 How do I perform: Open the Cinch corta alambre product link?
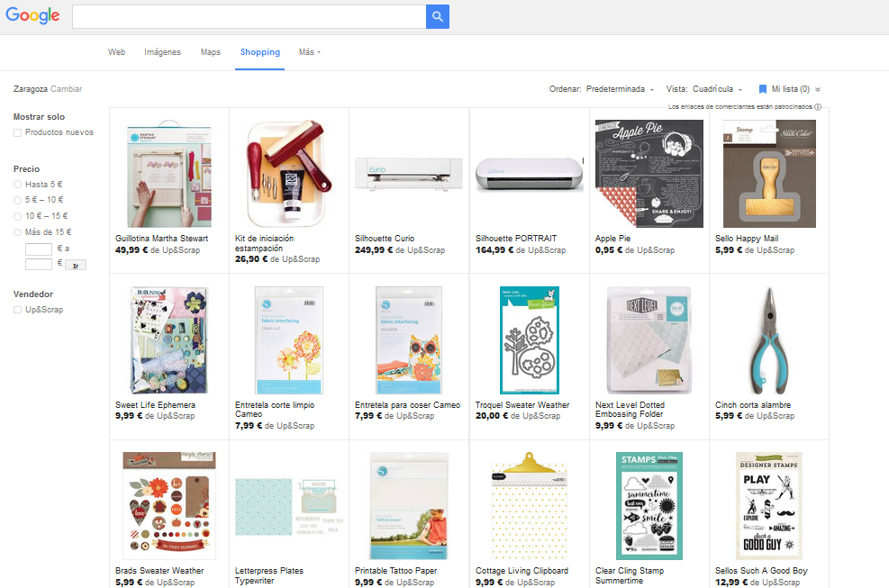pyautogui.click(x=753, y=405)
